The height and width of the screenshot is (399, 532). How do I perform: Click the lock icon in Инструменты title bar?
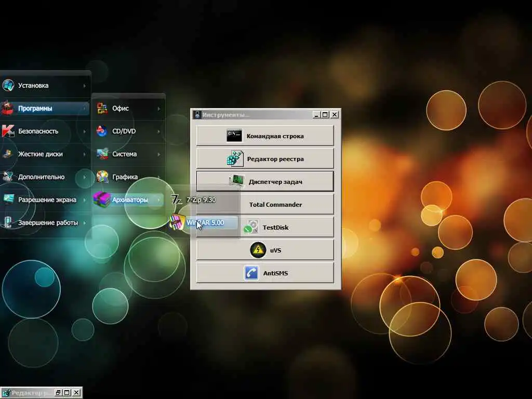[197, 115]
